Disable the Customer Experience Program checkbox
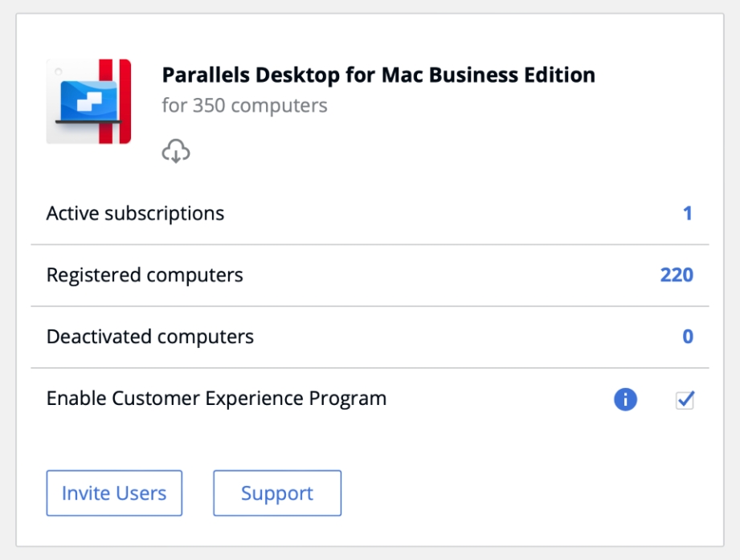740x560 pixels. coord(685,399)
